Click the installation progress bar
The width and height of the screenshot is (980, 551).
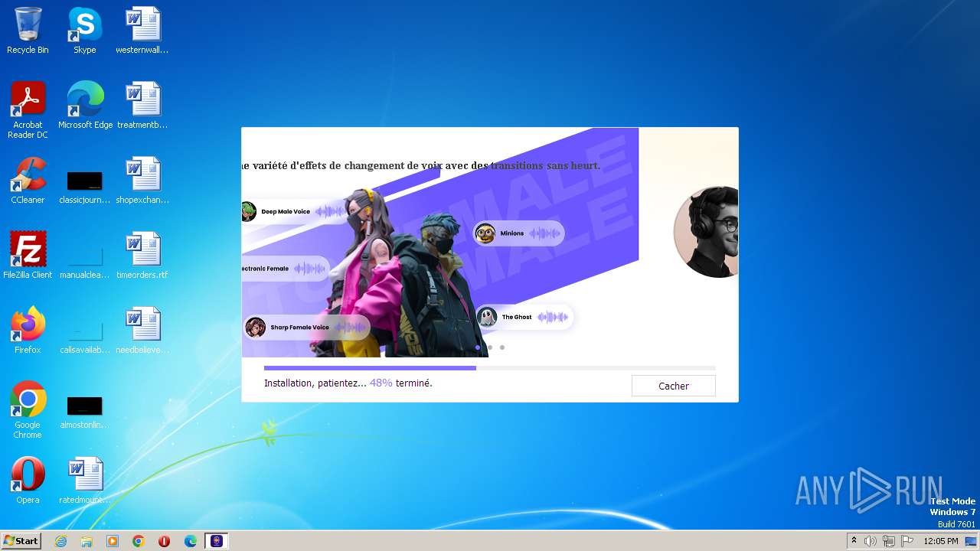489,368
